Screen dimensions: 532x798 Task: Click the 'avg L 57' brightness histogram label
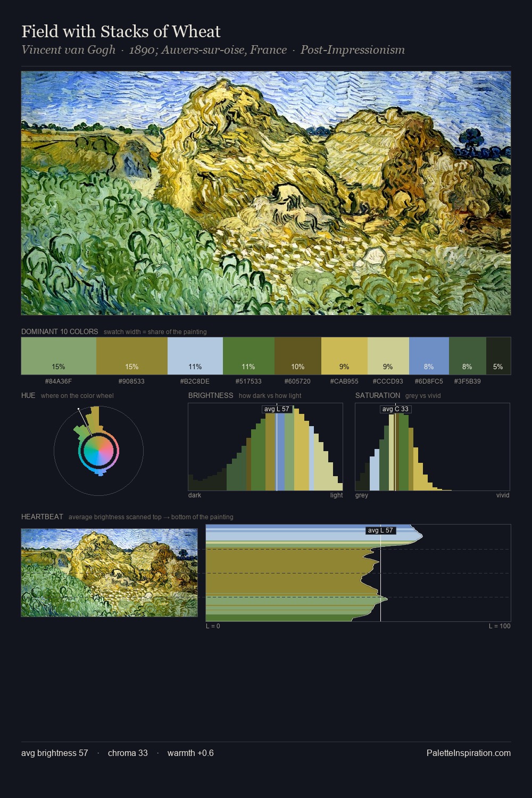pos(277,409)
